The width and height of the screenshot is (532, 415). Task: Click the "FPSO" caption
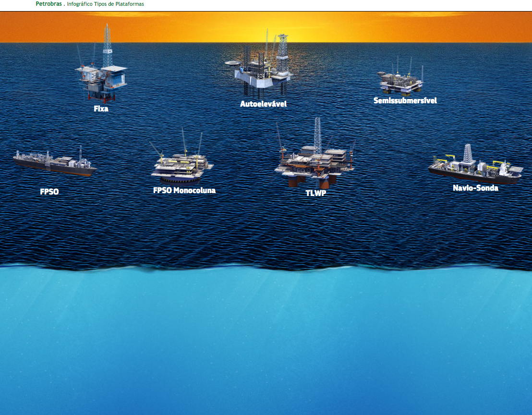click(49, 192)
